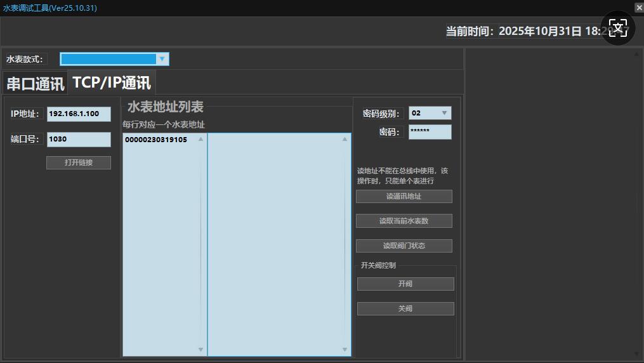Click the 读通讯地址 button

404,197
